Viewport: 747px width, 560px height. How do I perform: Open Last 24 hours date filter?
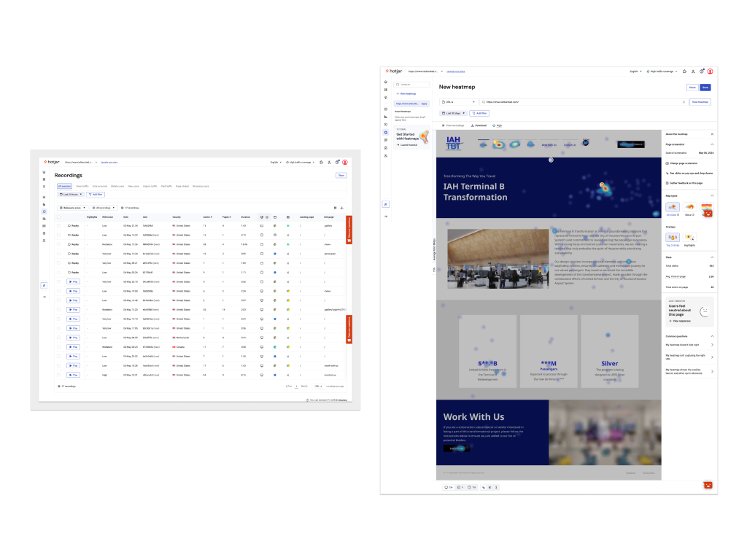coord(71,194)
